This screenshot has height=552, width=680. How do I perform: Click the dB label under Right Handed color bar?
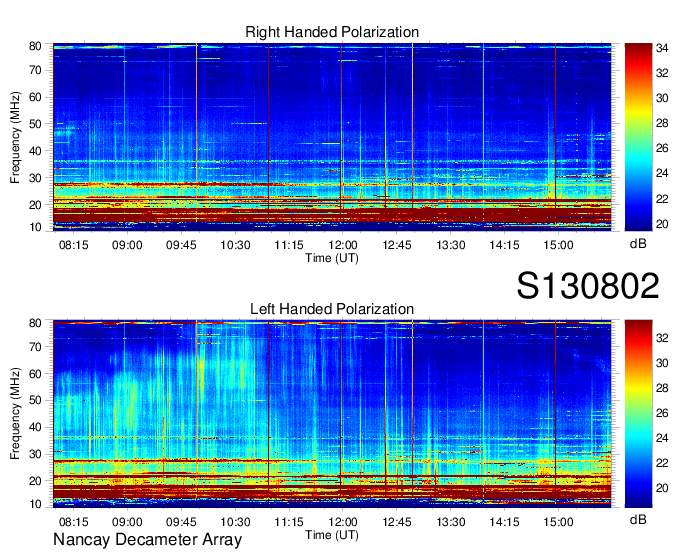(x=638, y=244)
